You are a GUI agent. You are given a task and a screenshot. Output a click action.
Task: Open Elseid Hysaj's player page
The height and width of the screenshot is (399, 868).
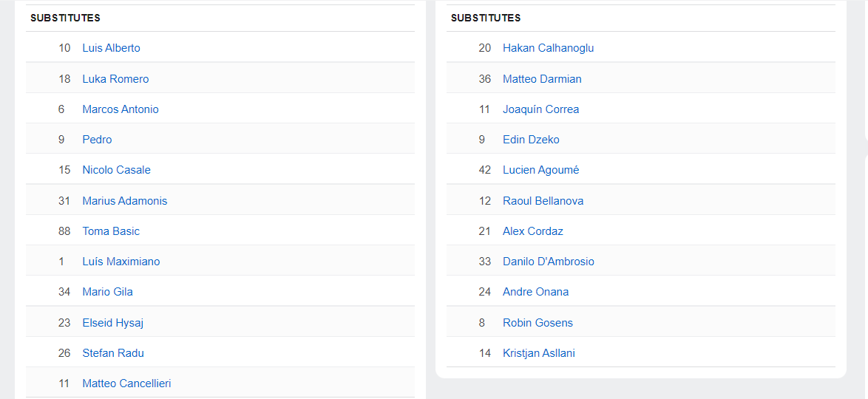113,323
